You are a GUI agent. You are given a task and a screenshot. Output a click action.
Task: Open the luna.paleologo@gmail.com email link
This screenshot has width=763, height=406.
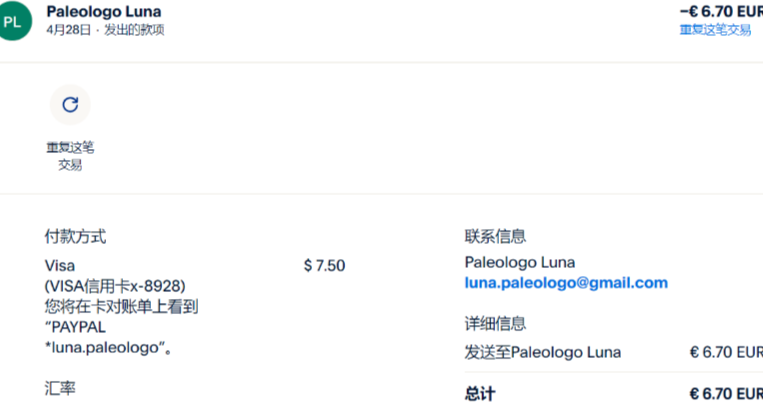pos(566,283)
